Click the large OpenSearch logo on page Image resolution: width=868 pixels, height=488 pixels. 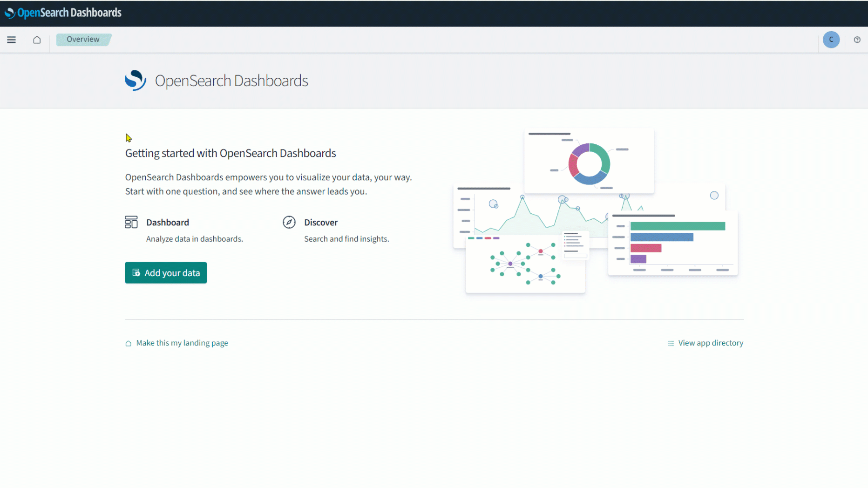136,81
